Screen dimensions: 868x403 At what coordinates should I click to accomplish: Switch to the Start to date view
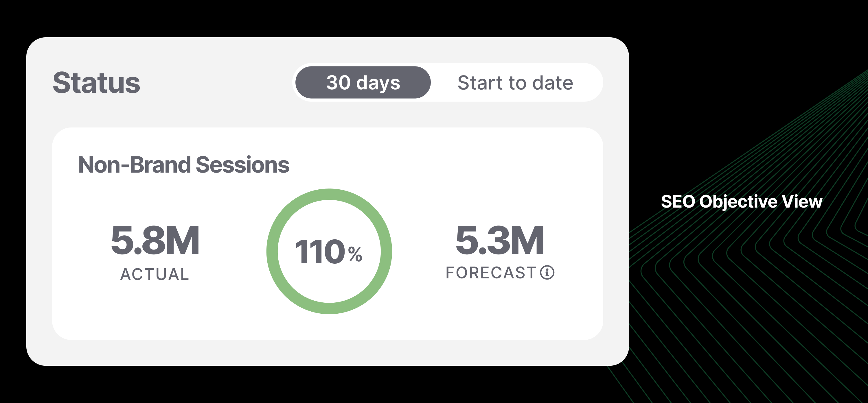(x=515, y=83)
